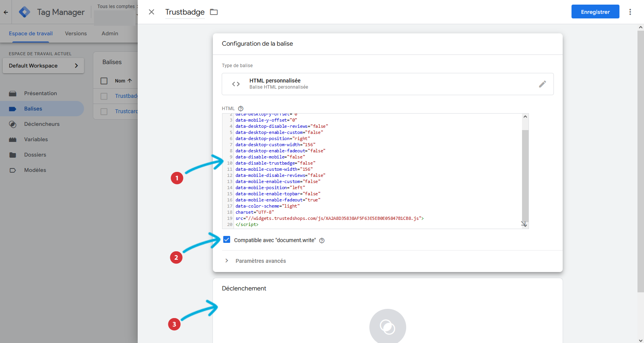The width and height of the screenshot is (644, 343).
Task: Click the Tag Manager logo icon
Action: coord(25,12)
